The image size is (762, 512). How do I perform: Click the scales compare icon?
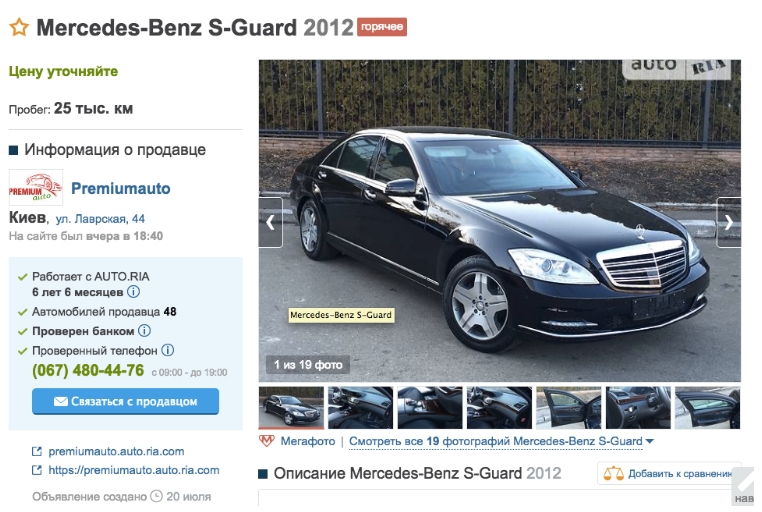pos(613,473)
